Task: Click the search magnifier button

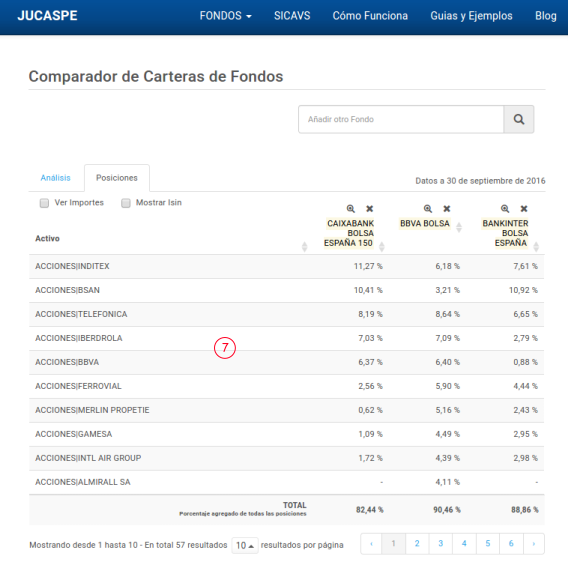Action: tap(518, 119)
